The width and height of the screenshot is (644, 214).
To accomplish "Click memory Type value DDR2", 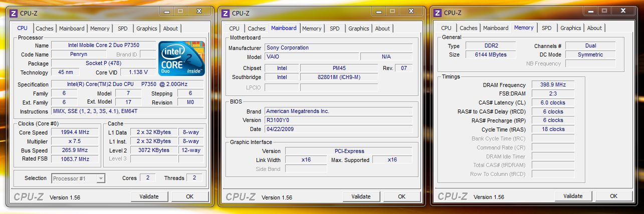I will click(490, 45).
